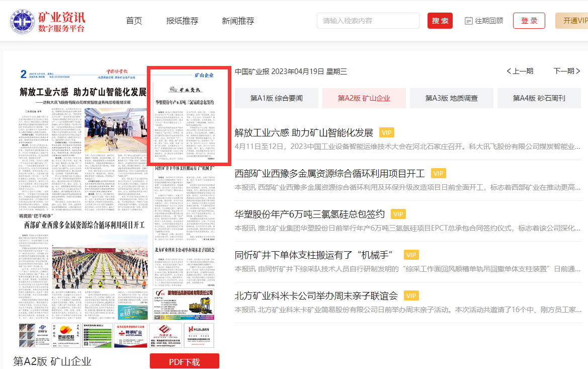
Task: Open 新闻推荐 in the top navigation
Action: tap(238, 21)
